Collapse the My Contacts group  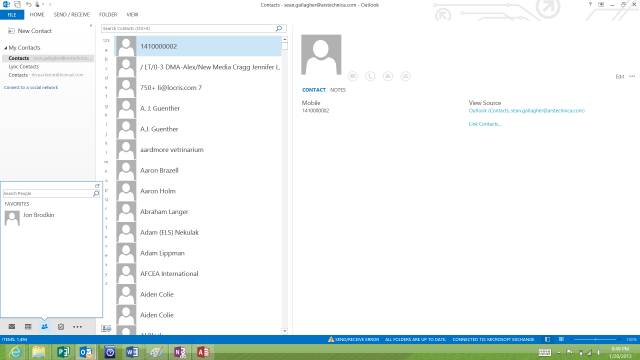tap(6, 48)
